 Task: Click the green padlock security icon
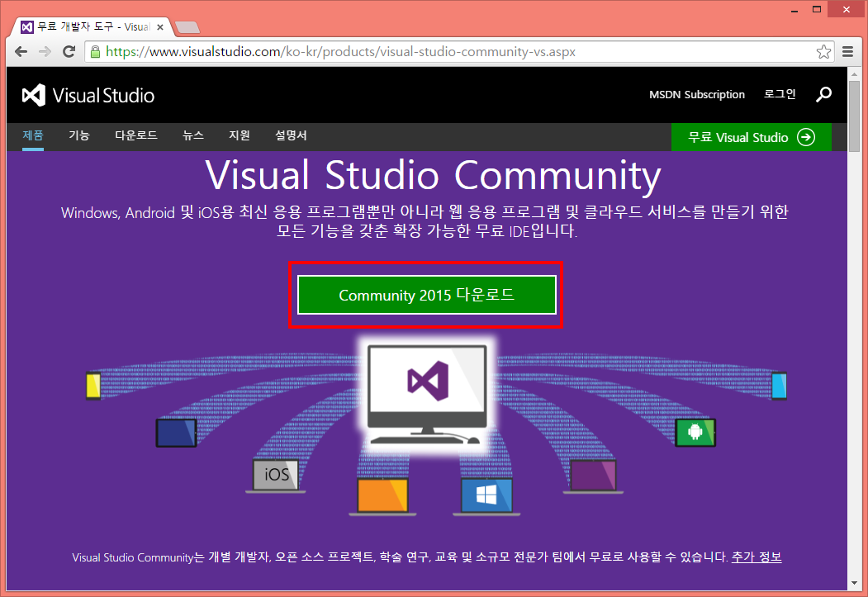[95, 51]
